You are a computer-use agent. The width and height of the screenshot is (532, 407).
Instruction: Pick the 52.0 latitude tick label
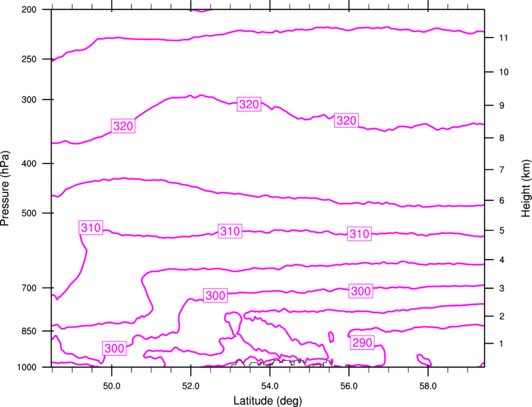[191, 386]
